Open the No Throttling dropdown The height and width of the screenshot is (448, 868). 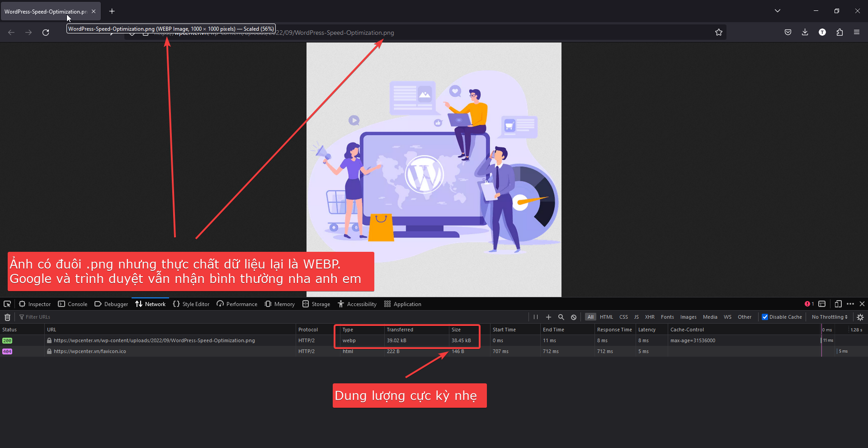coord(830,317)
